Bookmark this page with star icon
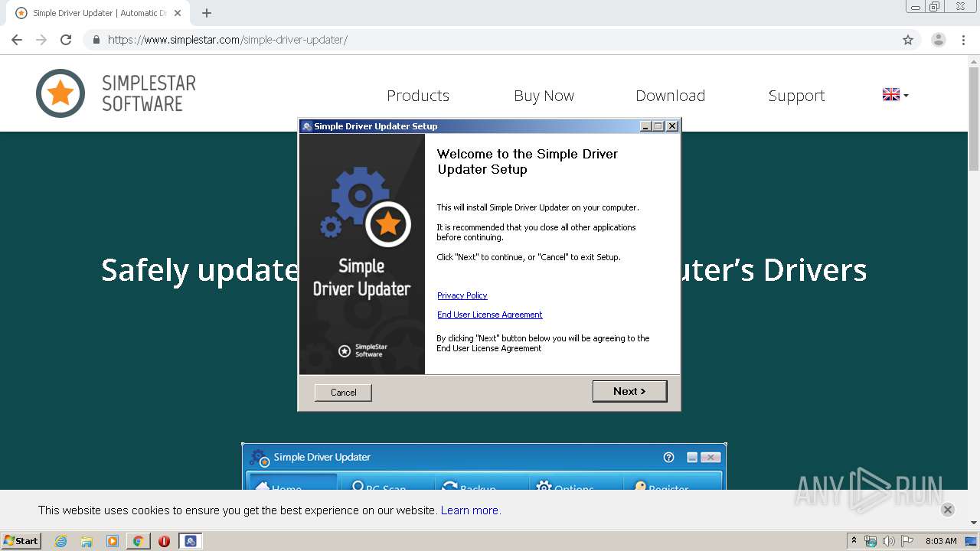The height and width of the screenshot is (551, 980). click(x=908, y=40)
